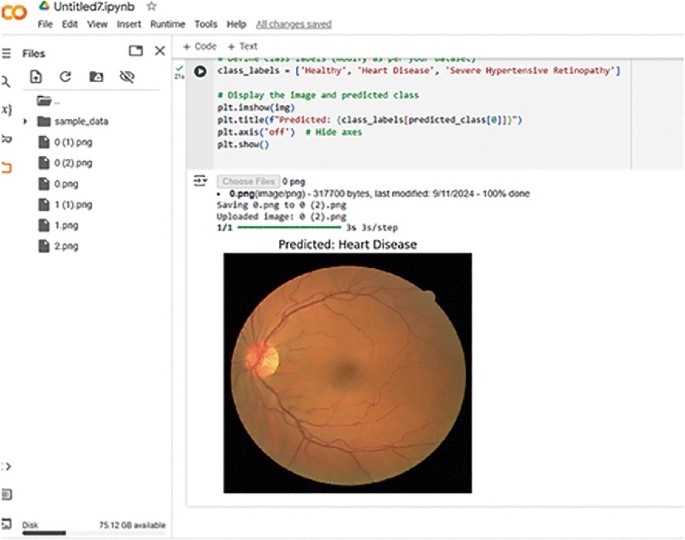Viewport: 685px width, 540px height.
Task: Click the Insert menu
Action: tap(128, 24)
